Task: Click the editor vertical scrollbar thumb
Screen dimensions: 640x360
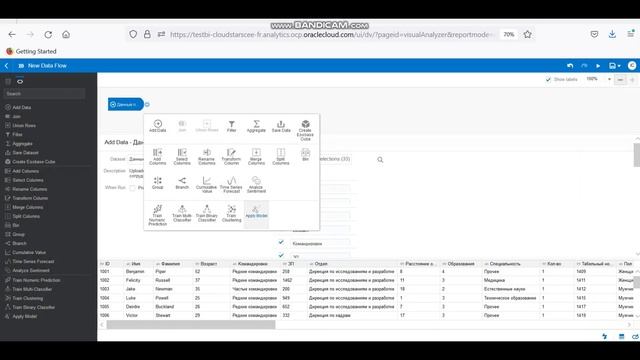Action: 637,155
